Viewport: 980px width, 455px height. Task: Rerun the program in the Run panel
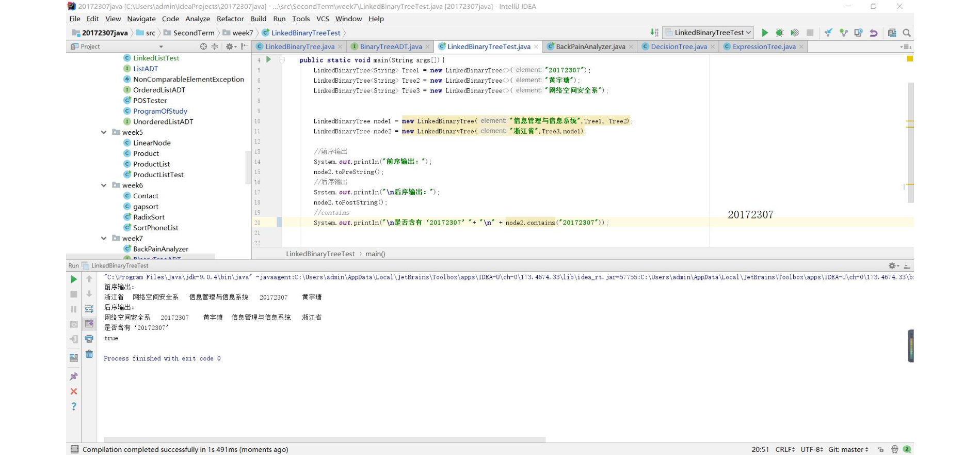coord(74,279)
